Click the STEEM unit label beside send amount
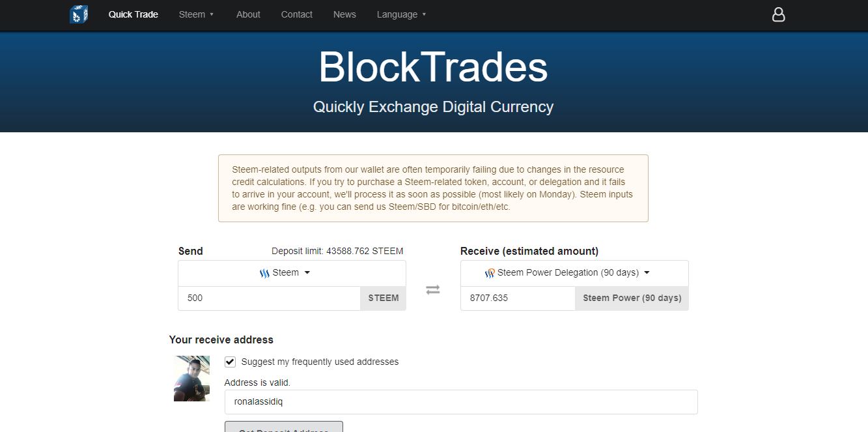The height and width of the screenshot is (432, 868). point(384,298)
